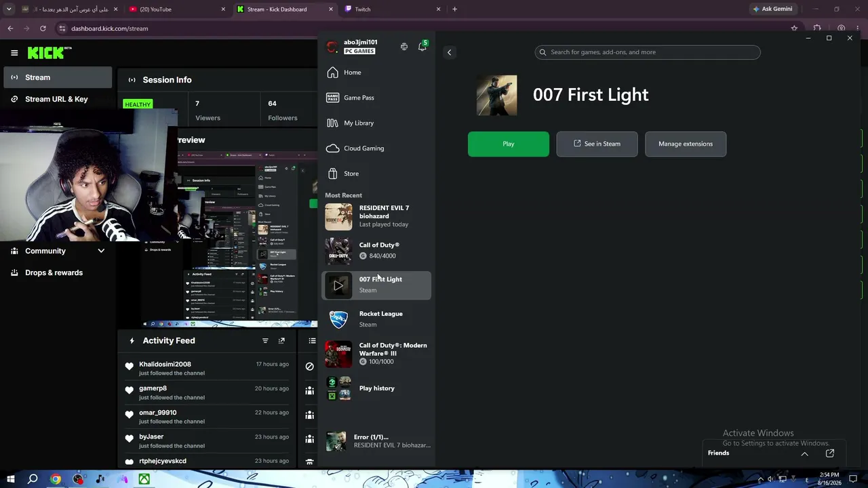This screenshot has width=868, height=488.
Task: Reload the Kick dashboard page
Action: [x=43, y=28]
